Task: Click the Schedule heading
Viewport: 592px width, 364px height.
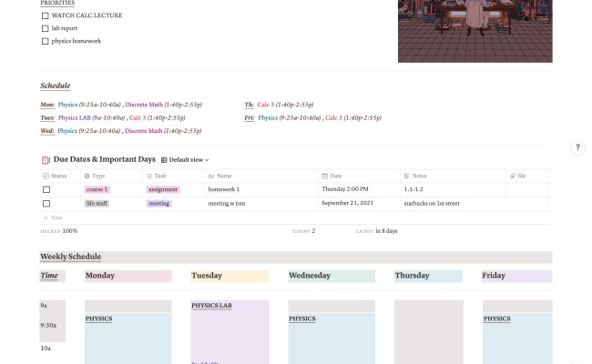Action: click(x=56, y=86)
